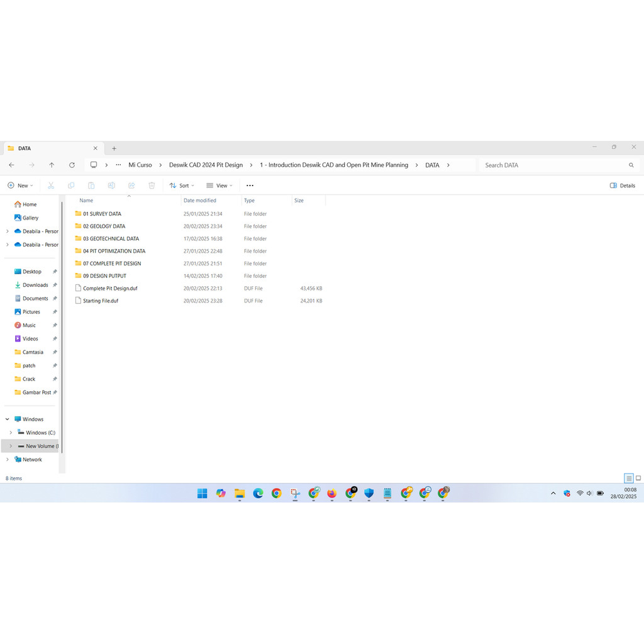Click breadcrumb chevron after DATA

[x=448, y=165]
